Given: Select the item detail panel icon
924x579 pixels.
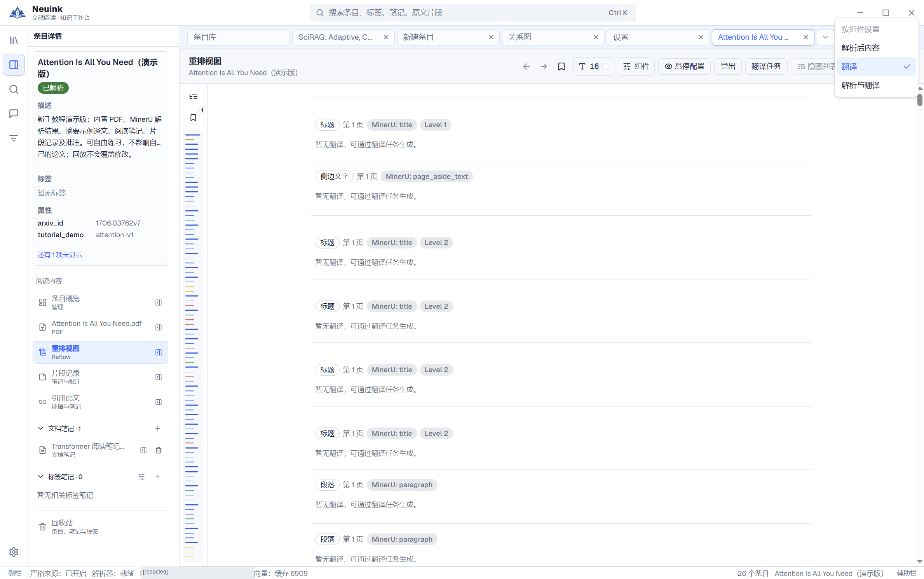Looking at the screenshot, I should point(14,65).
